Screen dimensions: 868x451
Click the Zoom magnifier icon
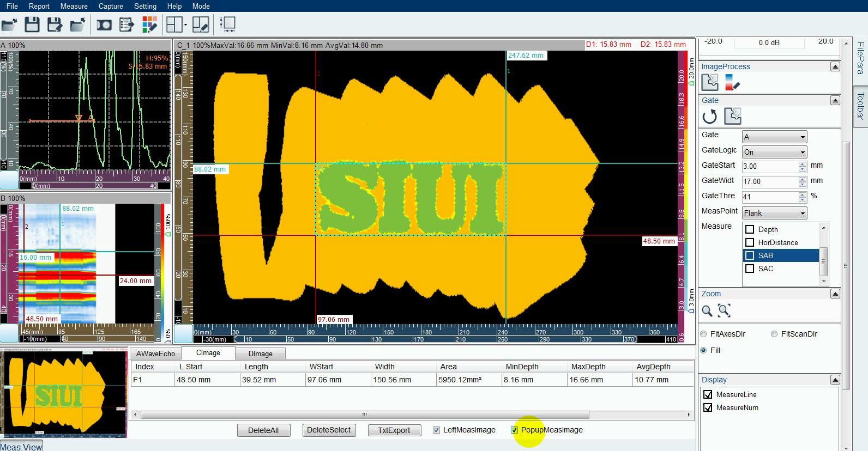(x=707, y=311)
